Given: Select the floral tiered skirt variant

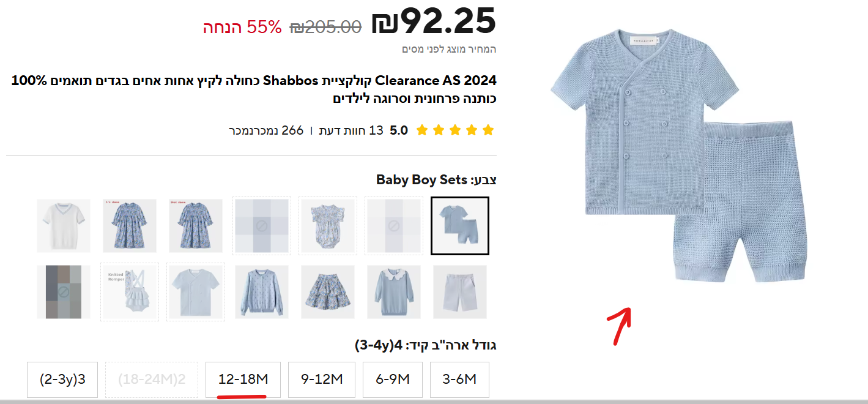Looking at the screenshot, I should (328, 291).
